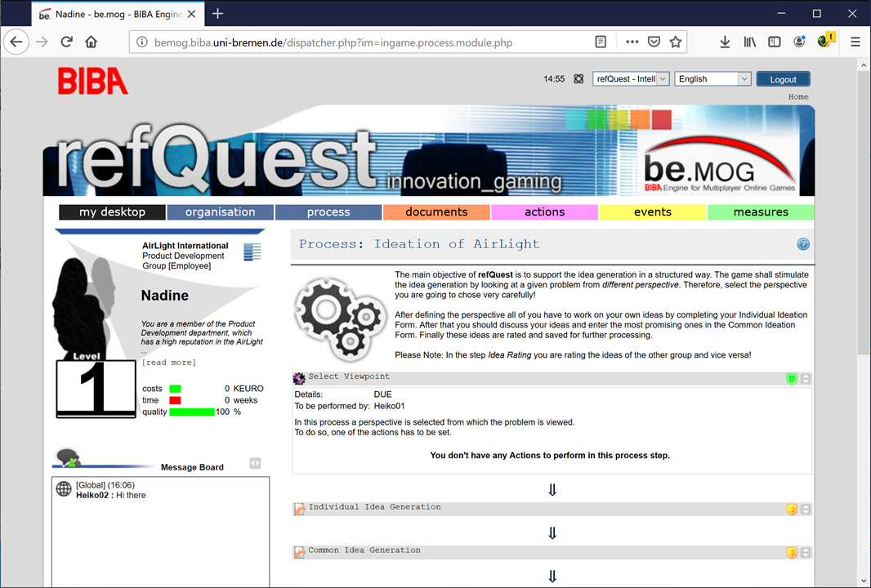This screenshot has height=588, width=871.
Task: Collapse the Select Viewpoint step
Action: click(806, 379)
